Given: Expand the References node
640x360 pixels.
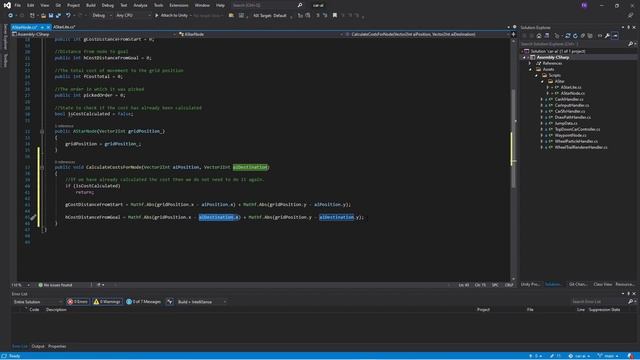Looking at the screenshot, I should 530,64.
